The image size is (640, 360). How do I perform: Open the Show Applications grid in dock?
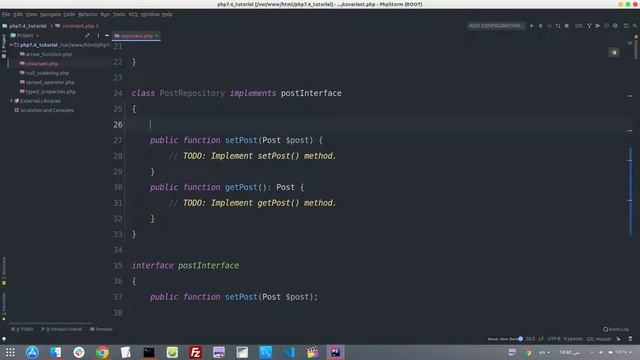10,352
